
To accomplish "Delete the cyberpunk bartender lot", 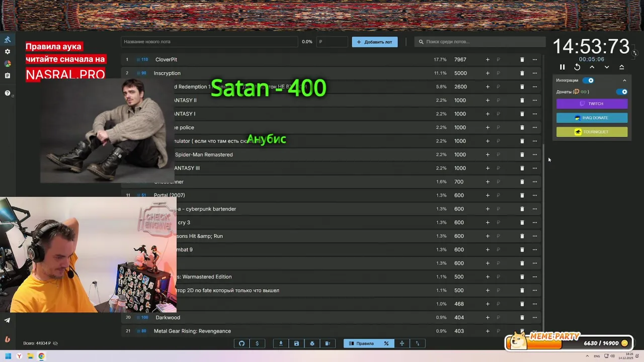I will (522, 209).
